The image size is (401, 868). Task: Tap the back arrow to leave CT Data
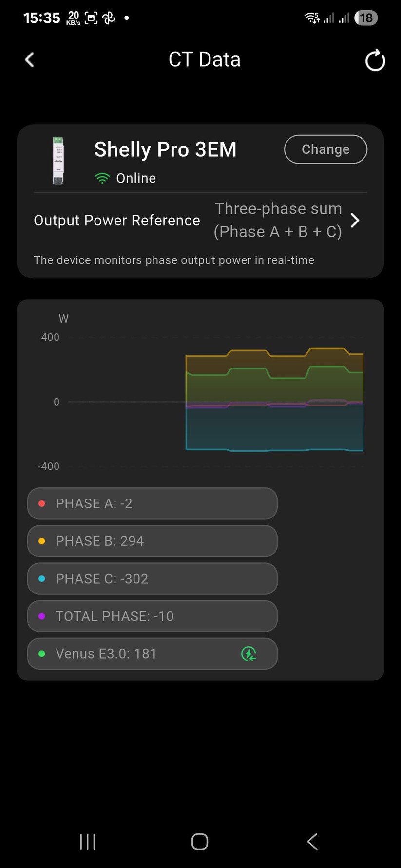click(x=29, y=59)
